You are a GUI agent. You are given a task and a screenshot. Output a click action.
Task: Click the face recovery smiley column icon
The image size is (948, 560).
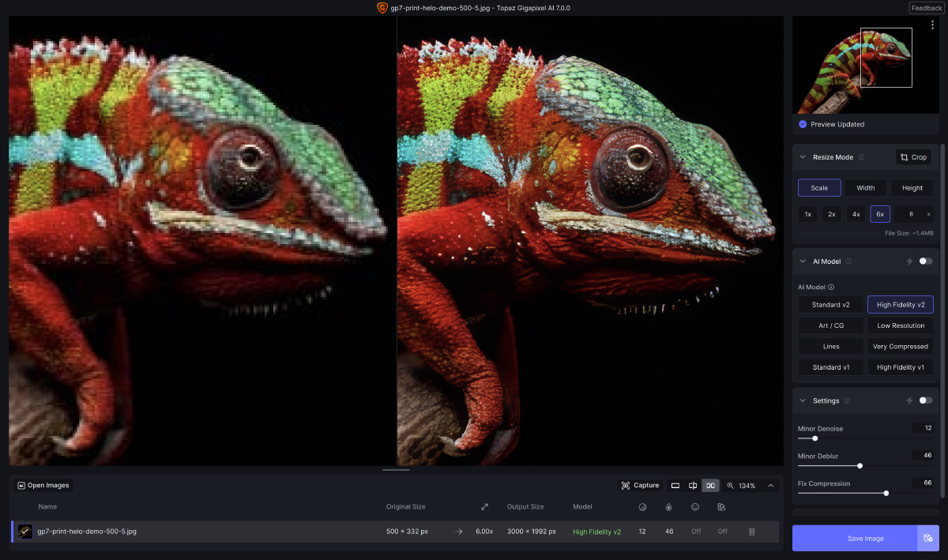[695, 506]
